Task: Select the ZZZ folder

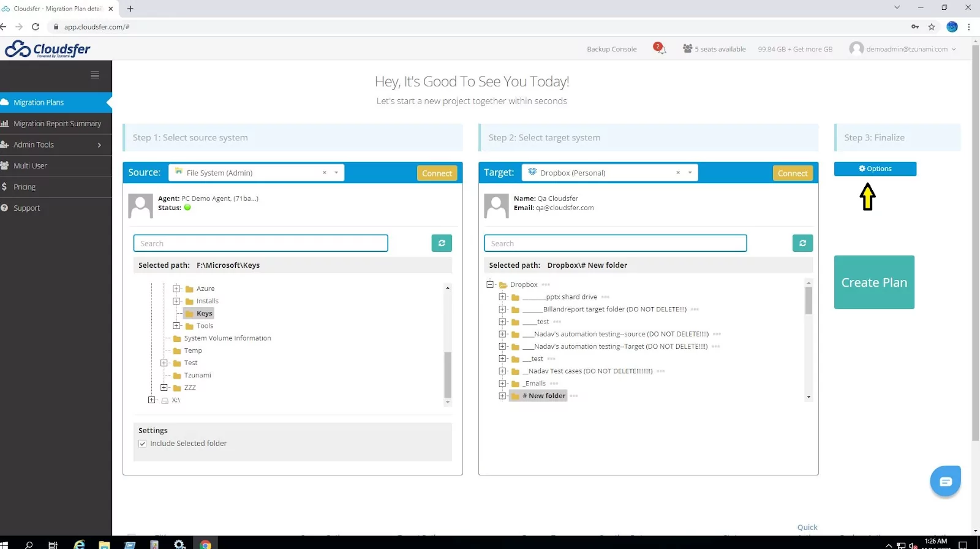Action: (x=190, y=388)
